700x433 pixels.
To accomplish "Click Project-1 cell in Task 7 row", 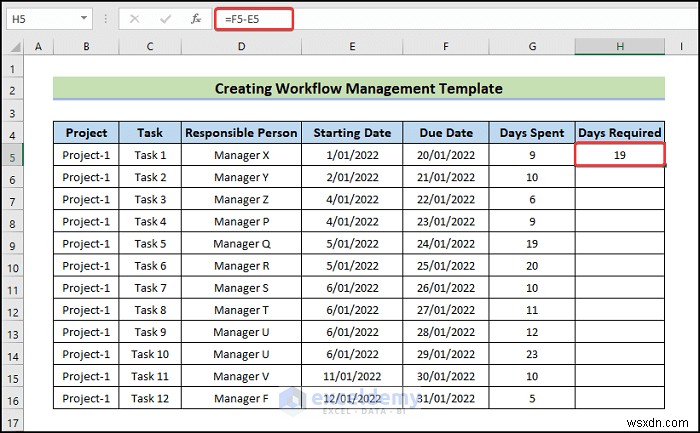I will coord(86,288).
